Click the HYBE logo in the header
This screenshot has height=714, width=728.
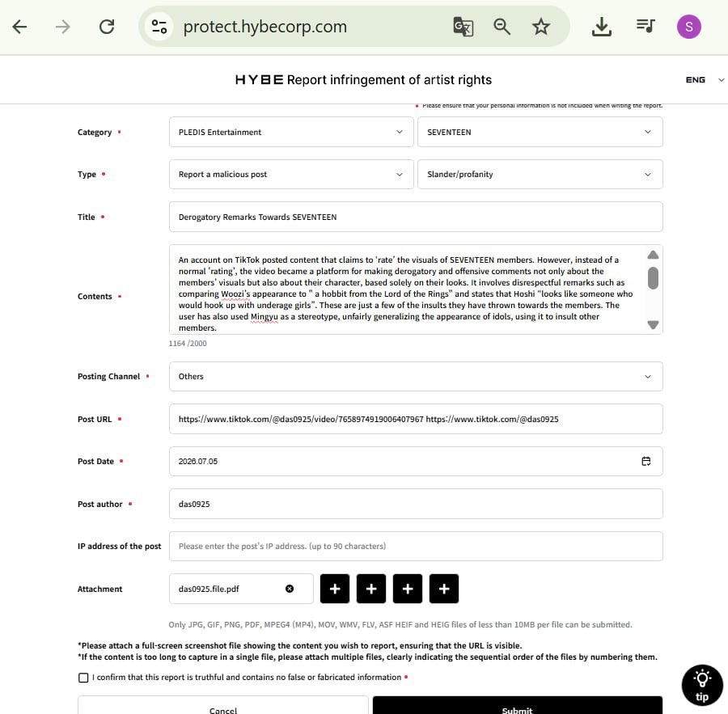[259, 80]
